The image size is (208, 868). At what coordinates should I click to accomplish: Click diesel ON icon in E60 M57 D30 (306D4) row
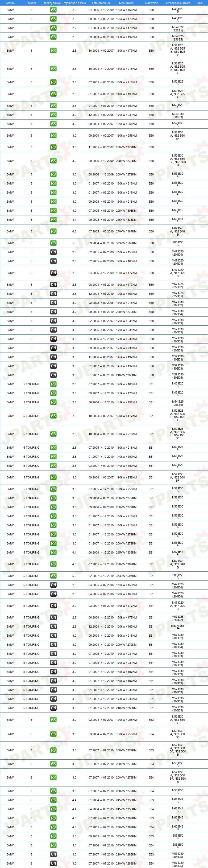pyautogui.click(x=53, y=312)
